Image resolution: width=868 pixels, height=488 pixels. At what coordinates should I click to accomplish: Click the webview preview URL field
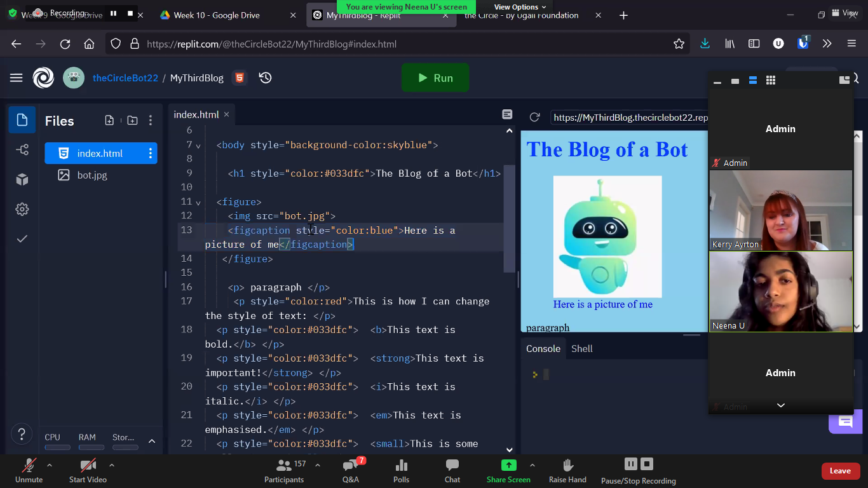[x=629, y=117]
